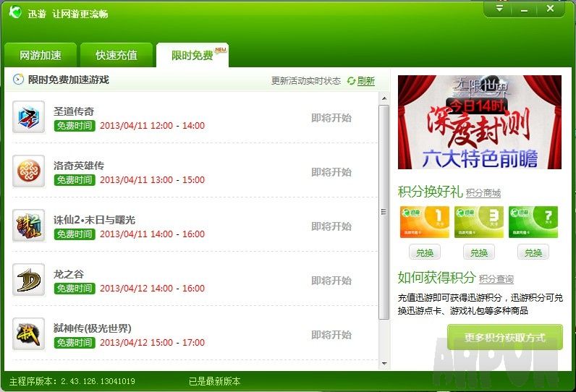Click the 弑神传 game icon

click(x=29, y=334)
